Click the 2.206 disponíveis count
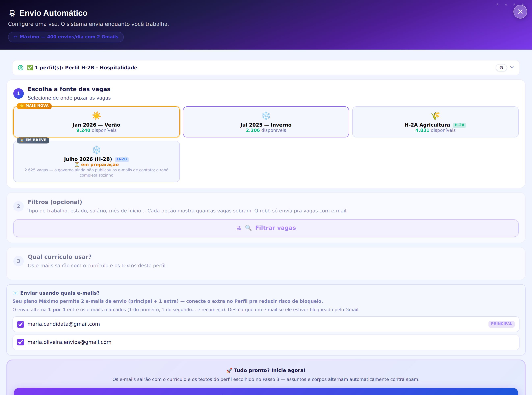The width and height of the screenshot is (532, 395). [266, 130]
